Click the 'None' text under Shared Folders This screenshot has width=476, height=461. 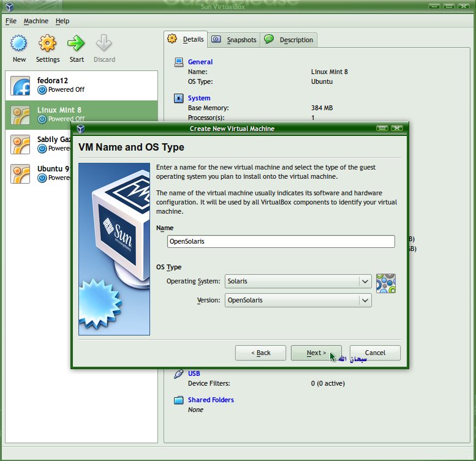(x=195, y=410)
